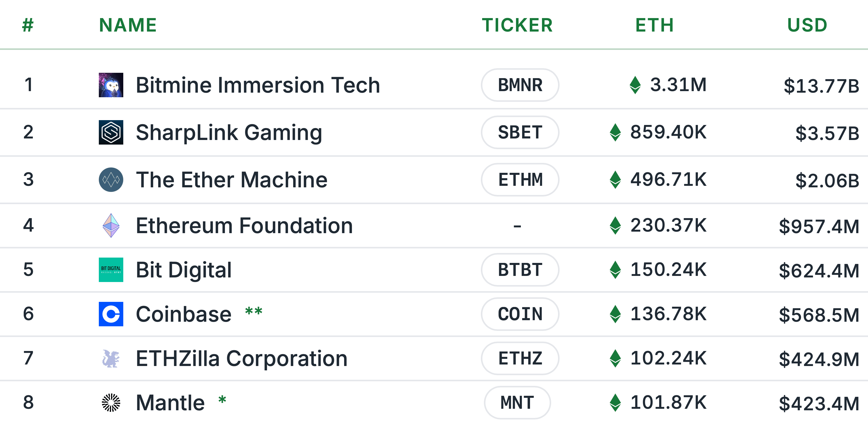Click the blue Coinbase logo icon

pyautogui.click(x=111, y=314)
